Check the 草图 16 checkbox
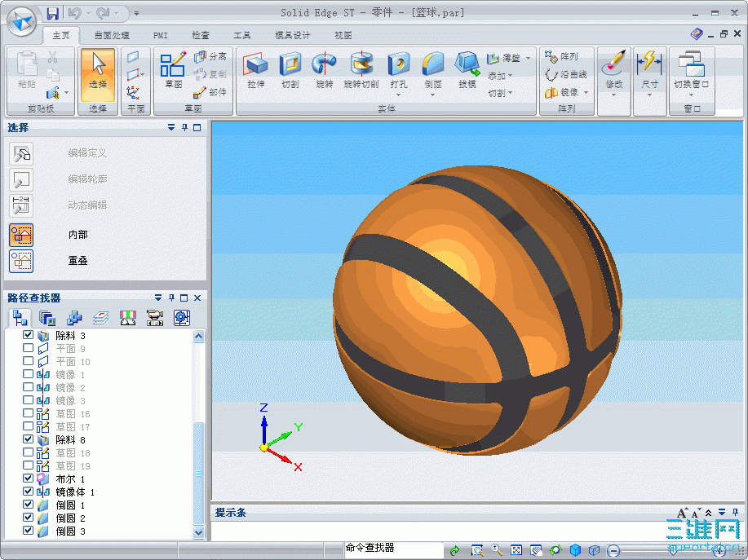Viewport: 748px width, 560px height. pyautogui.click(x=29, y=413)
